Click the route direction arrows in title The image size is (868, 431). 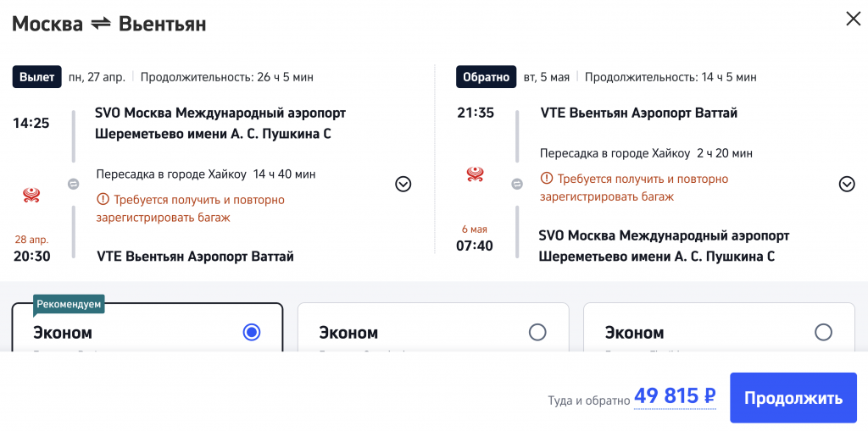(101, 24)
